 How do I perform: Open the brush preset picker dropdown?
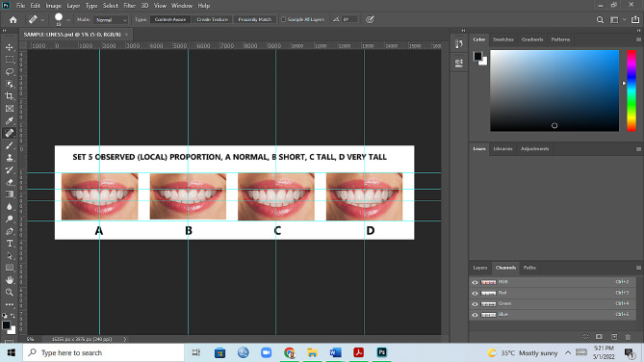tap(68, 19)
